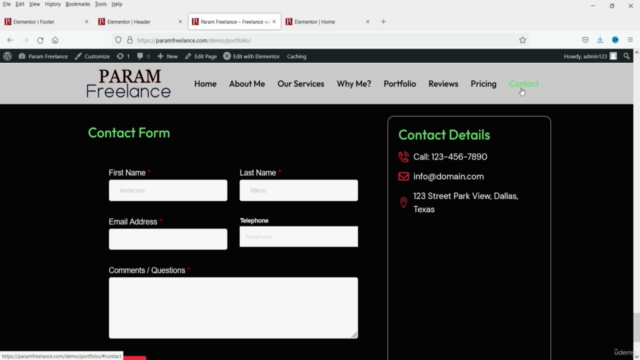The width and height of the screenshot is (640, 360).
Task: Open the Bookmarks menu
Action: tap(78, 4)
